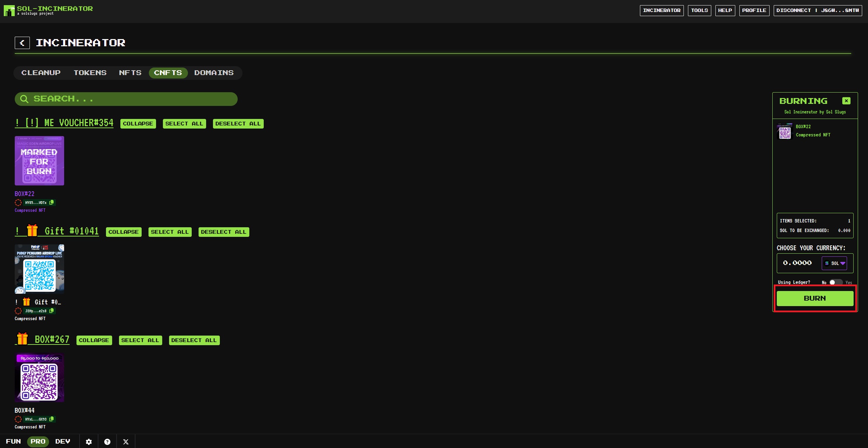Copy the HY85...VDTx address

[x=52, y=202]
